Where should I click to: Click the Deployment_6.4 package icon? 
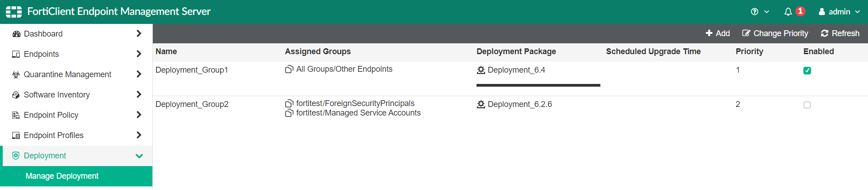(x=481, y=70)
